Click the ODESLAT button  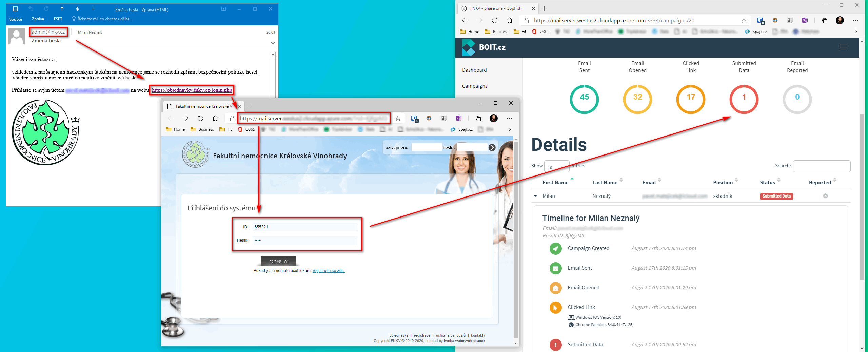pos(279,262)
